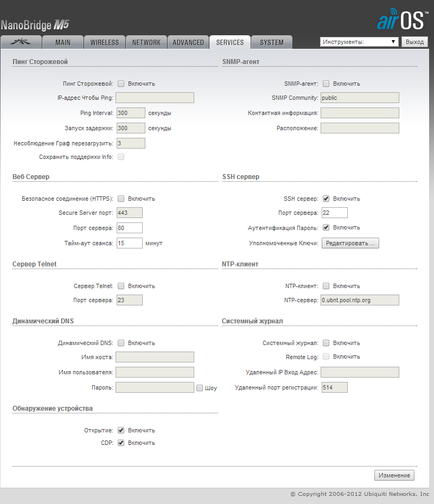Click the Несоблюдение Граф перезагрузить field

131,143
